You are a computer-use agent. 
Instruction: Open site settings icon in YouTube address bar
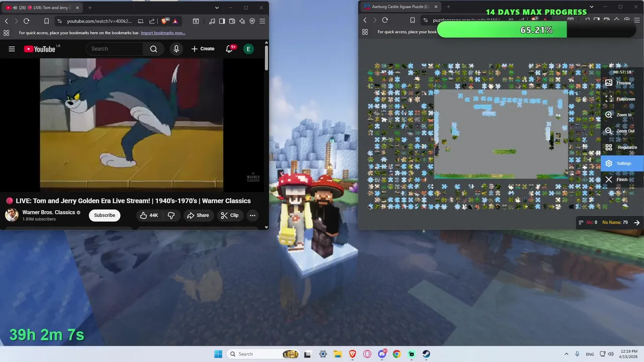[59, 21]
